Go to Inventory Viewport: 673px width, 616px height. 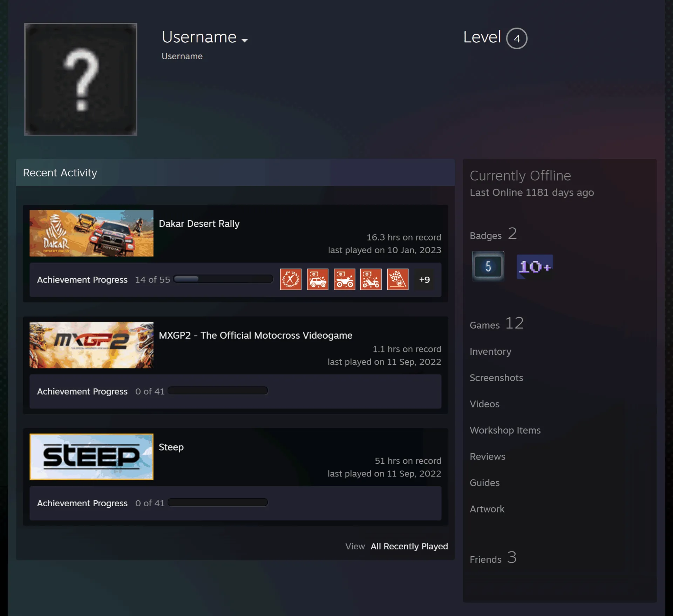(490, 352)
